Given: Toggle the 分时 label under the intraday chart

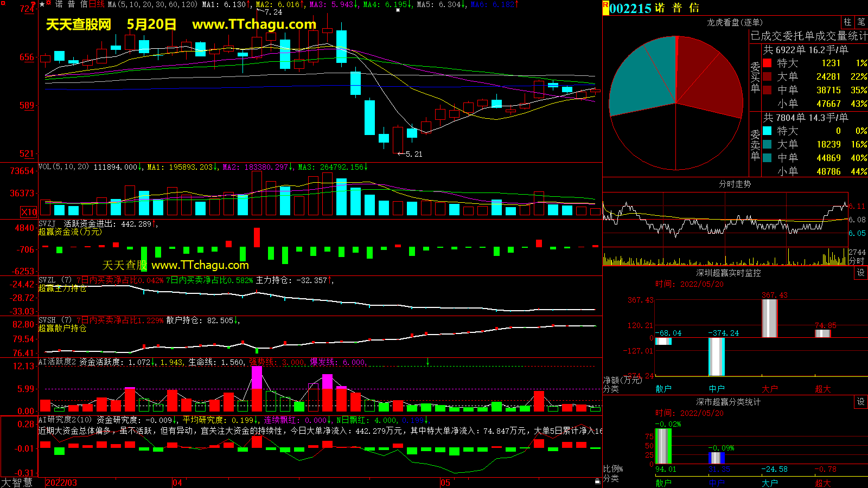Looking at the screenshot, I should click(x=856, y=261).
